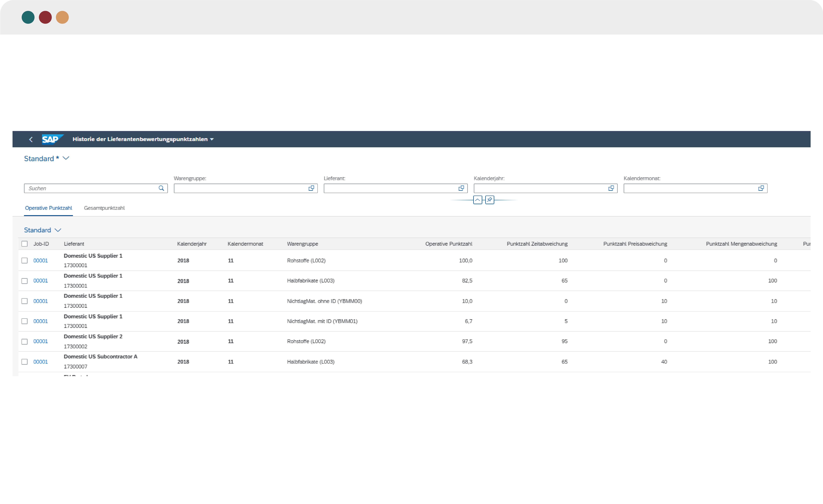Click the Punktzahl Zeitabweichung column header
The image size is (823, 504).
click(537, 244)
